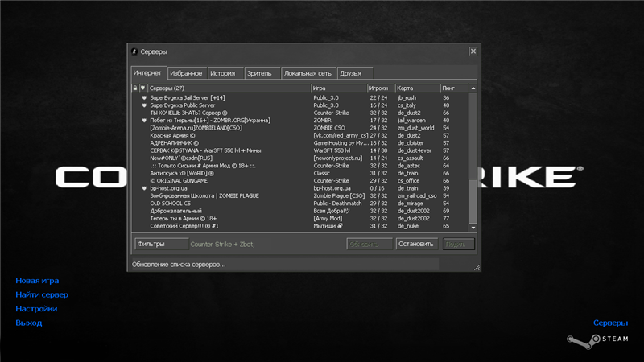Viewport: 644px width, 362px height.
Task: Sort by Пинг column header
Action: (454, 88)
